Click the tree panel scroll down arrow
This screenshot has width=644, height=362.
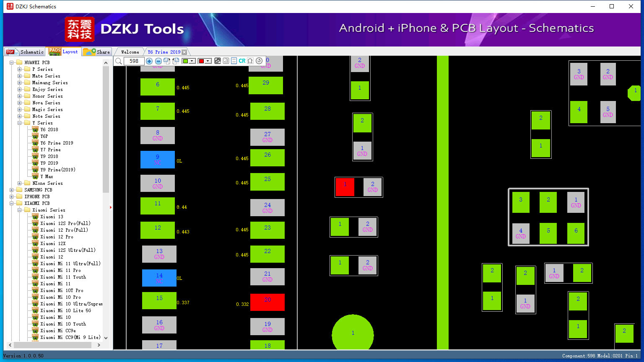[x=106, y=338]
